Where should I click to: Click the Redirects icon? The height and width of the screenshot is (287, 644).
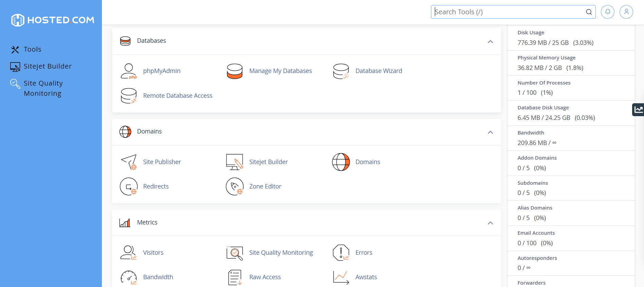click(129, 186)
